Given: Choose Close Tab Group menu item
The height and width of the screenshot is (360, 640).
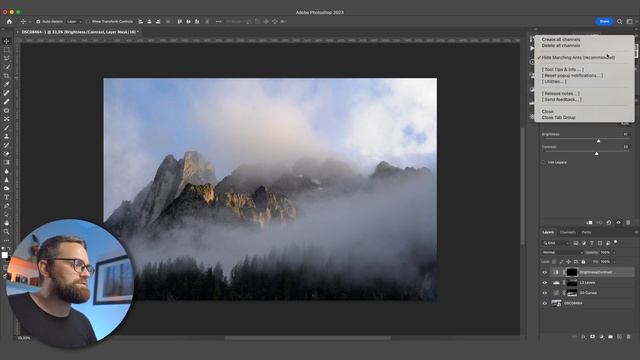Looking at the screenshot, I should point(558,118).
